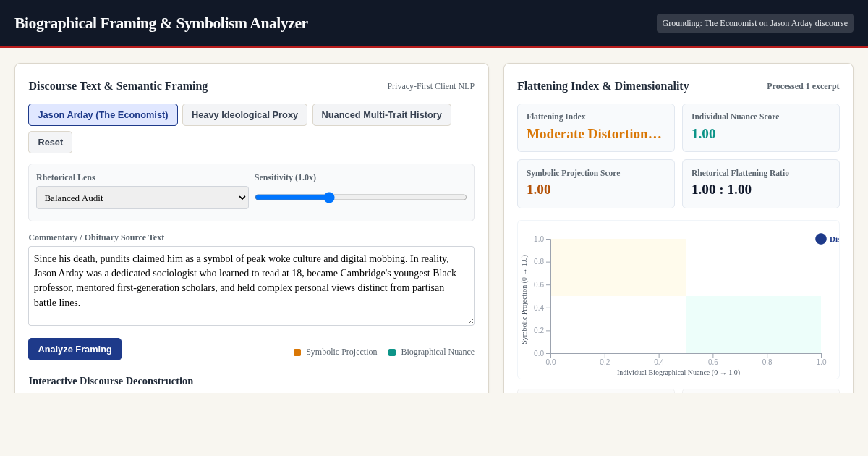Select the Jason Arday (The Economist) preset
Viewport: 868px width, 456px height.
click(103, 114)
